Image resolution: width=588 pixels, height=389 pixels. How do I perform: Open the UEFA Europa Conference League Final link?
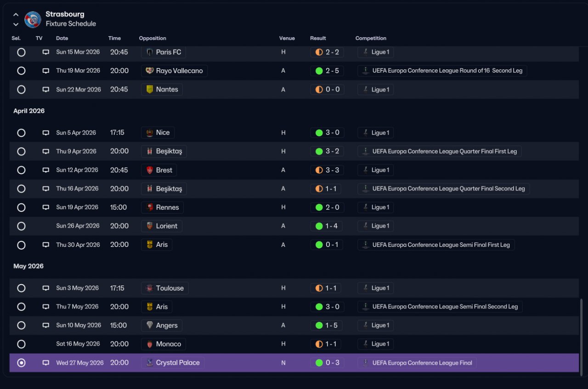pos(417,363)
